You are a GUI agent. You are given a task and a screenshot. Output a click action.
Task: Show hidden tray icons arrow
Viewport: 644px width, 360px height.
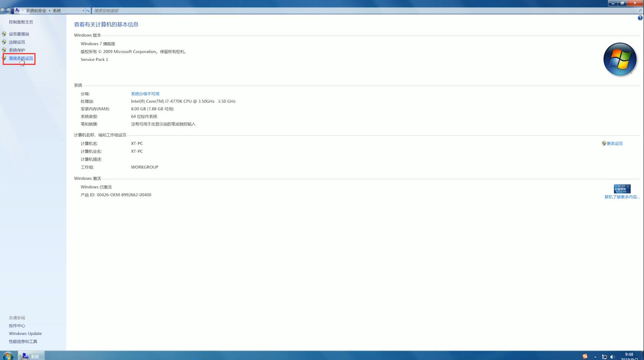(595, 357)
